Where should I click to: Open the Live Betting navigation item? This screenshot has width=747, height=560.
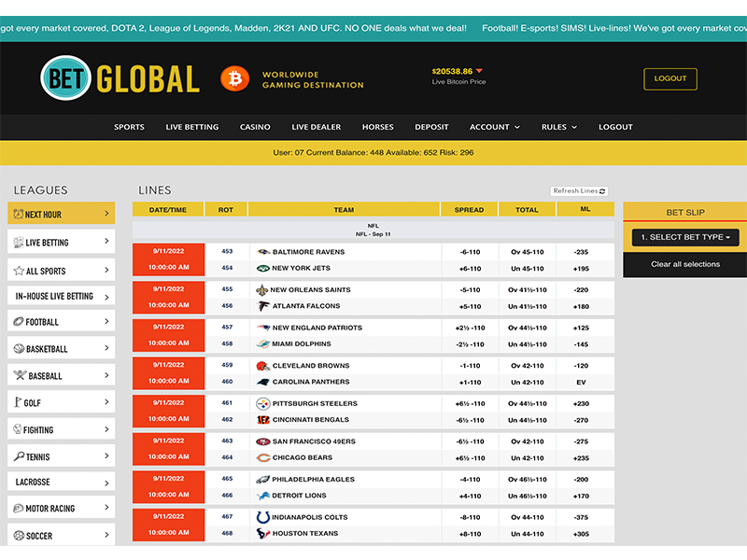pyautogui.click(x=192, y=127)
